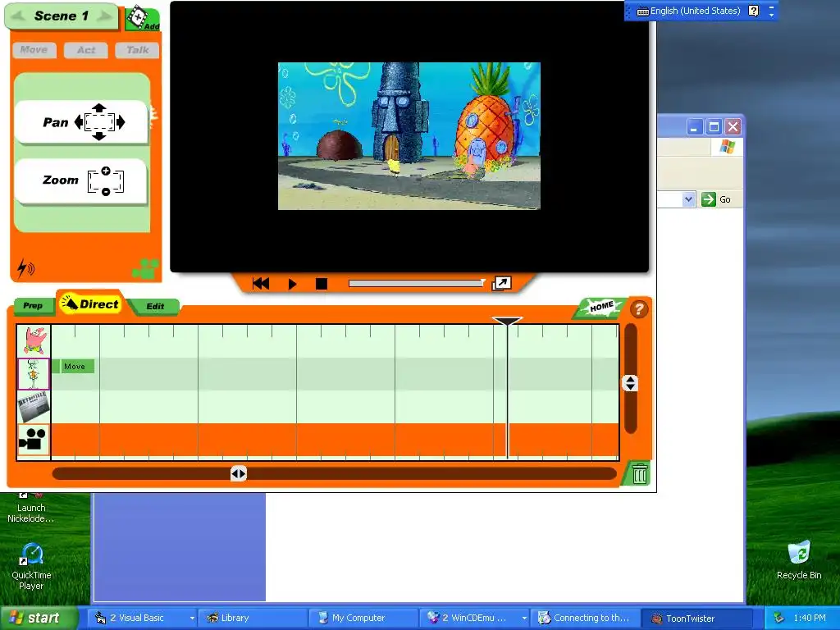Click the HOME button
Screen dimensions: 840x630
(601, 307)
